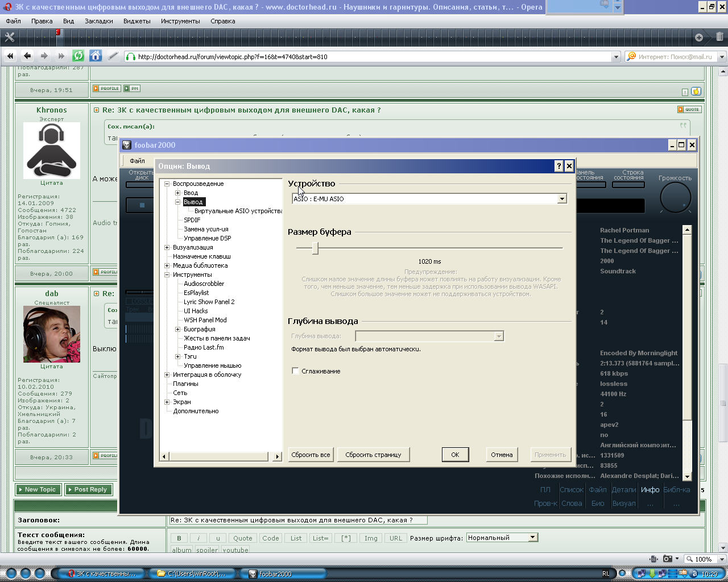
Task: Click PM icon under the 19:51 post
Action: (132, 89)
